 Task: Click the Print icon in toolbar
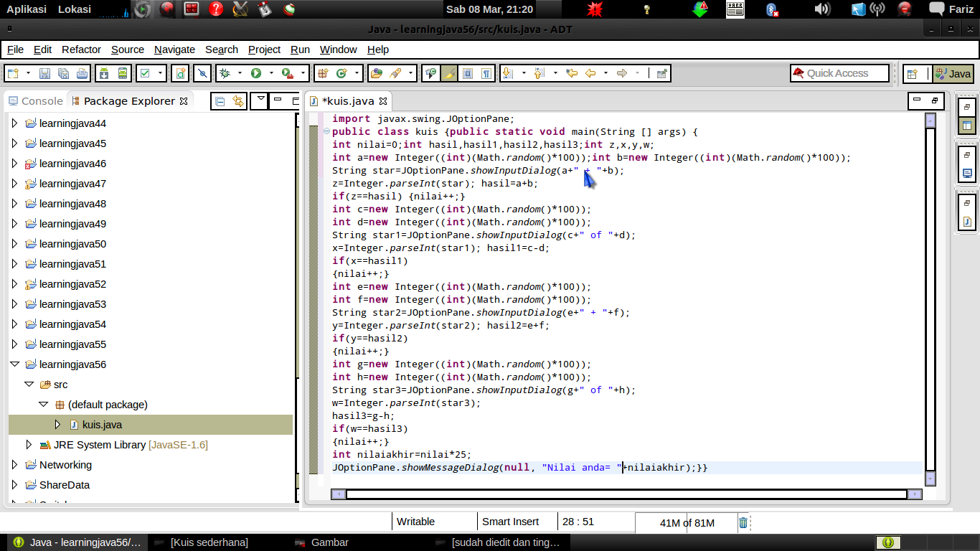click(82, 73)
